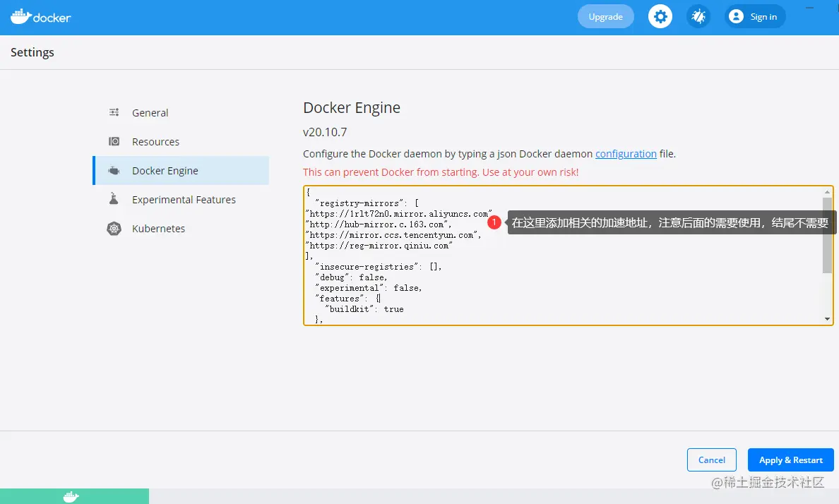The height and width of the screenshot is (504, 839).
Task: Click the "registry-mirrors" line in the JSON editor
Action: coord(367,203)
